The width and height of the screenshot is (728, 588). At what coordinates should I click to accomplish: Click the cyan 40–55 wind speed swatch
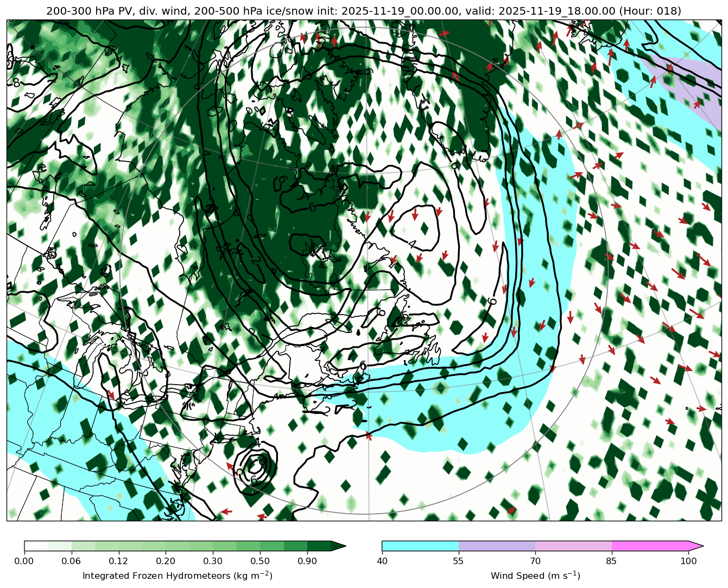[420, 546]
